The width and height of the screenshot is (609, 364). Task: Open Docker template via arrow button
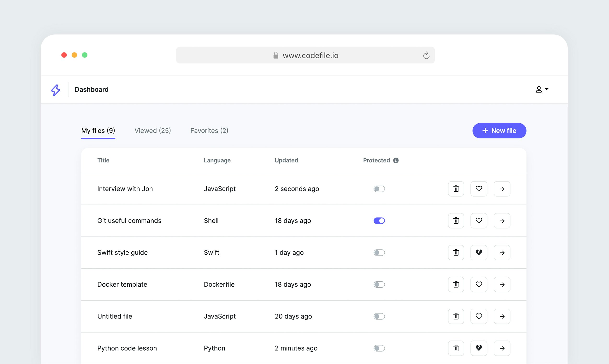(502, 284)
